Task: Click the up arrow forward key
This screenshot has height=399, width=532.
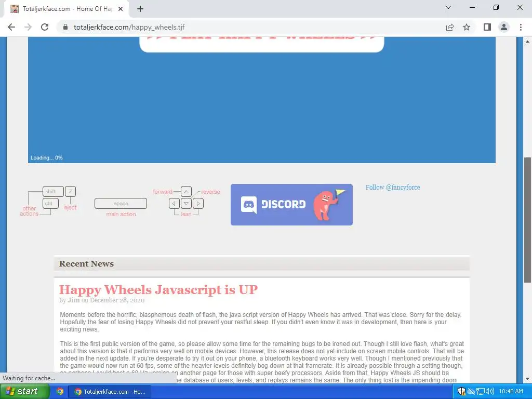Action: [x=186, y=191]
